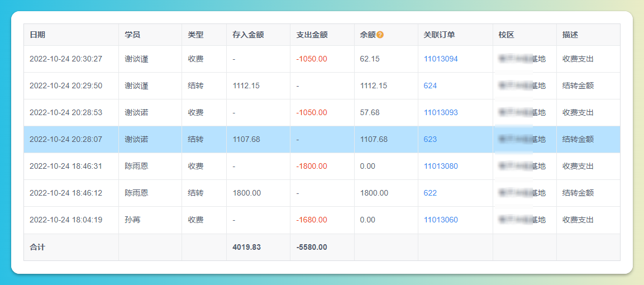The height and width of the screenshot is (285, 644).
Task: Open linked order 622
Action: [430, 193]
